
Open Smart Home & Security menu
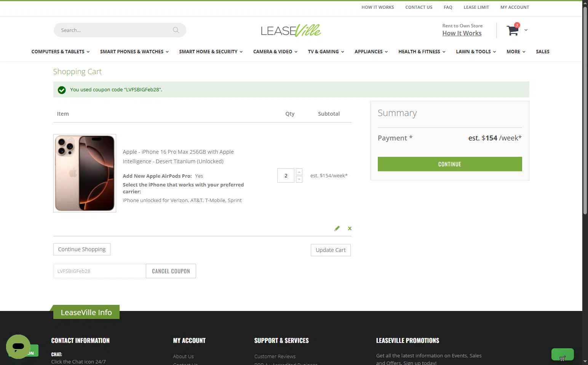(211, 52)
